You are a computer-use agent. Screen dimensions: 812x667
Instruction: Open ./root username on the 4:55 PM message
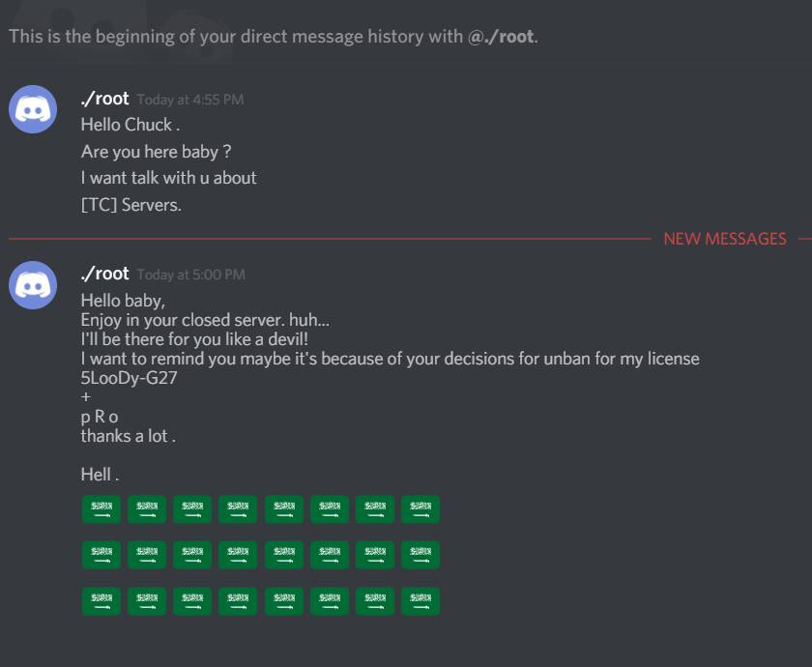pyautogui.click(x=104, y=99)
